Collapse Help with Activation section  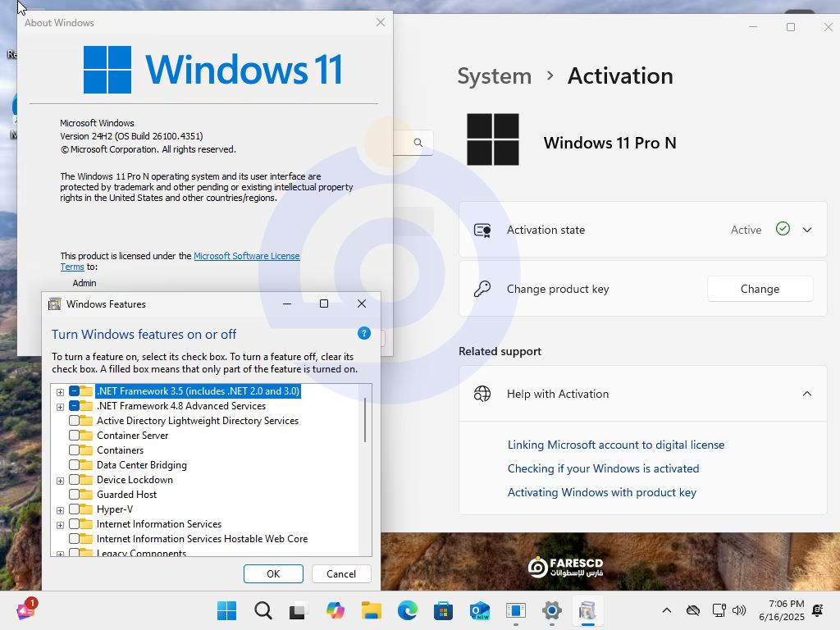tap(807, 394)
